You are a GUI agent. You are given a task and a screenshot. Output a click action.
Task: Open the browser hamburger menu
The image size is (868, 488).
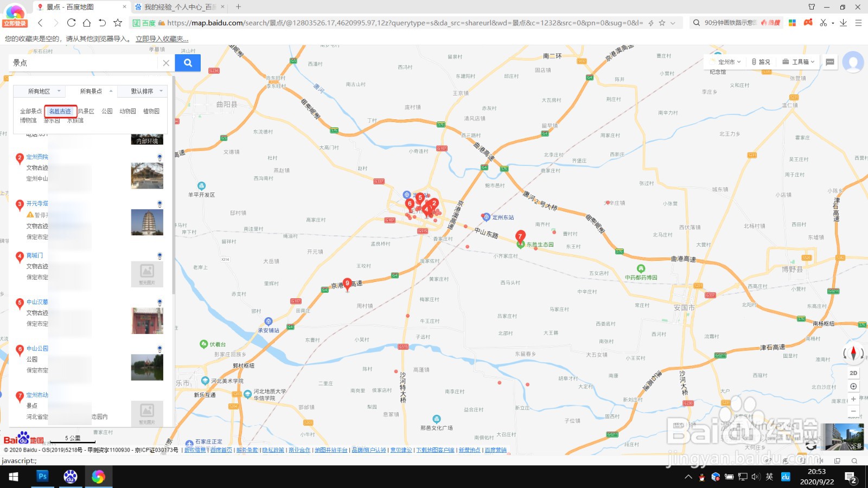tap(858, 23)
